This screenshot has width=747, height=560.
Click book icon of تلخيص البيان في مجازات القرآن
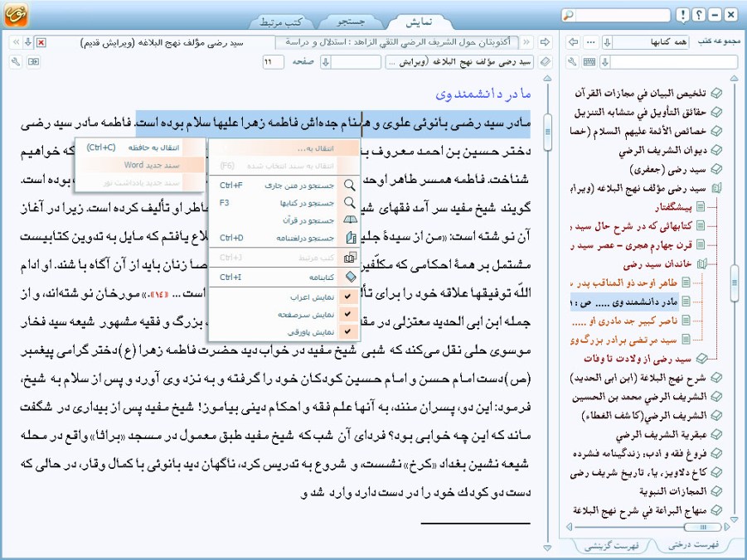pos(716,94)
